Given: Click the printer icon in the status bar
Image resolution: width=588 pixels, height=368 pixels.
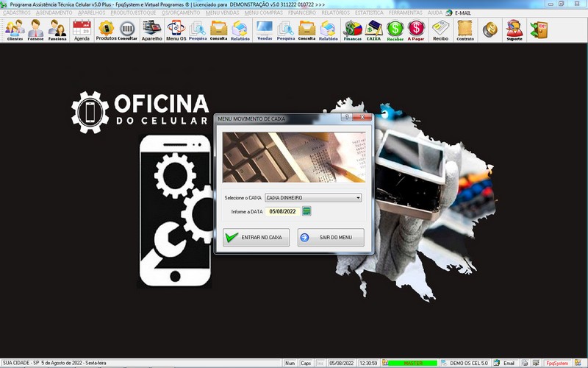Looking at the screenshot, I should 525,363.
